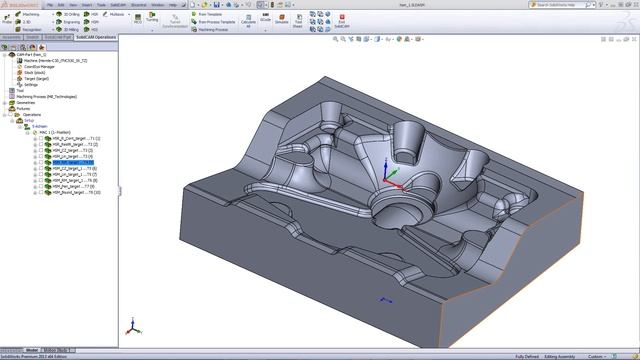Image resolution: width=640 pixels, height=360 pixels.
Task: Select the Engraving operation icon
Action: [x=59, y=22]
